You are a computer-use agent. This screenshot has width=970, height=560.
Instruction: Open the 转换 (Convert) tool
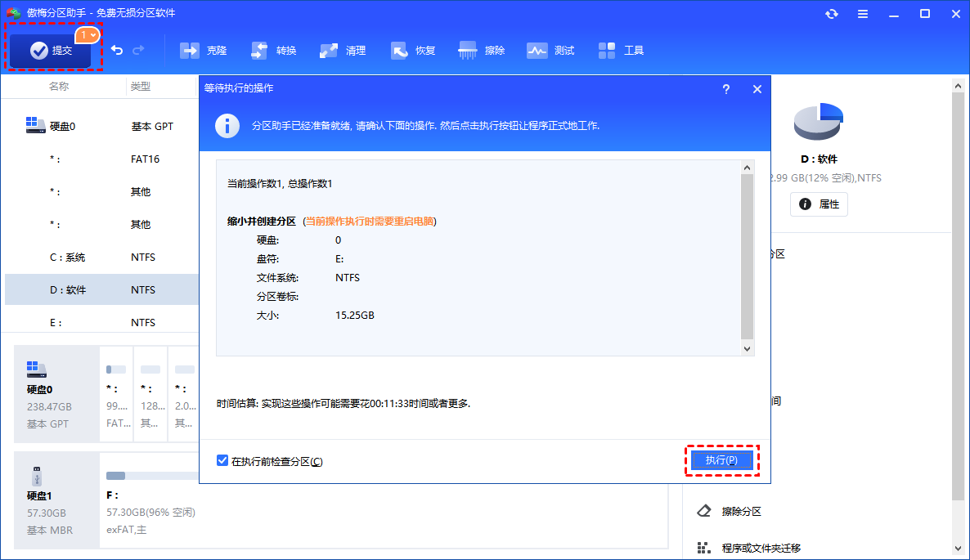pyautogui.click(x=272, y=50)
